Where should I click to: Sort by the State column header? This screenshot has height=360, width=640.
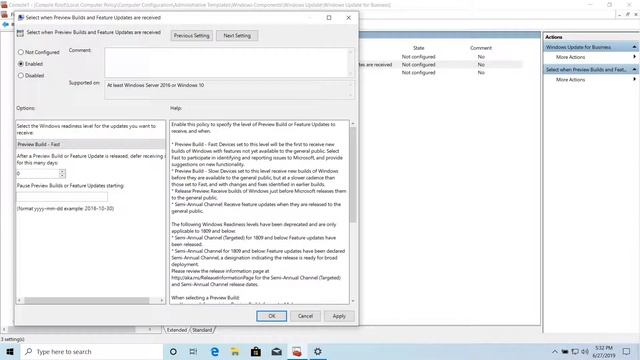pos(418,48)
